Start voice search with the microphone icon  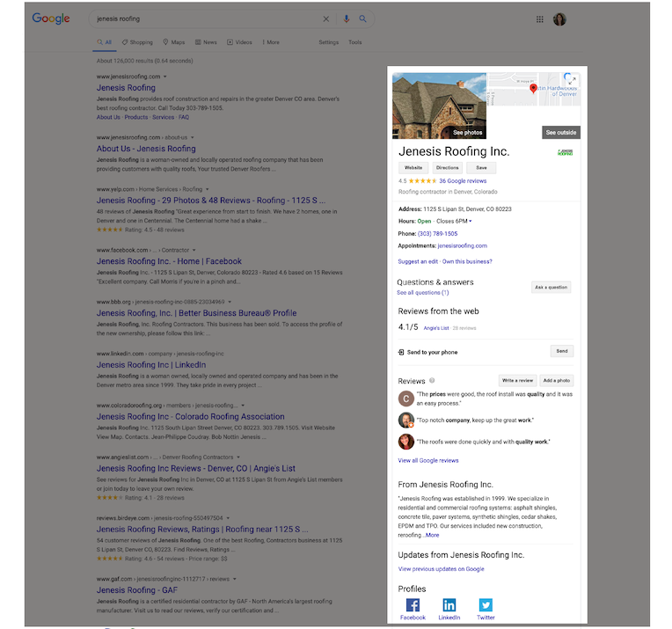click(x=347, y=18)
